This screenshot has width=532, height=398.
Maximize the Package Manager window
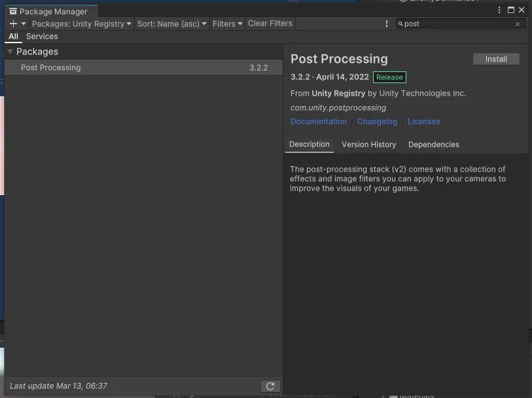510,10
